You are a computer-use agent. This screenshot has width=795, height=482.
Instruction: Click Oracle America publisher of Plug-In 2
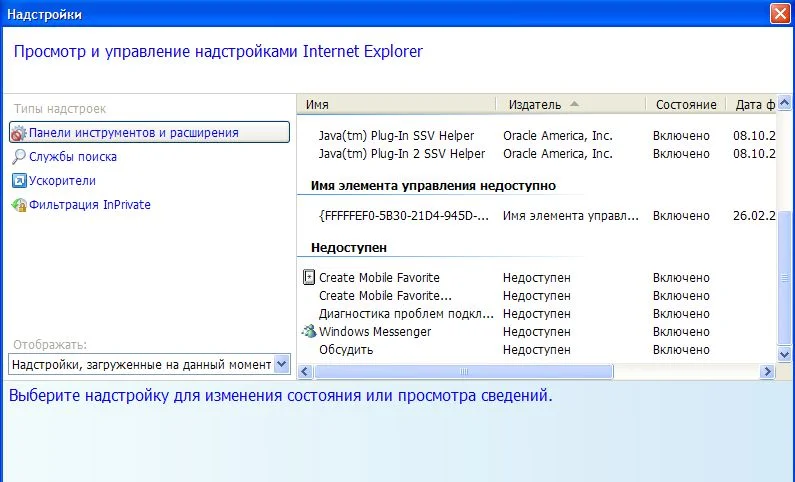pos(558,154)
